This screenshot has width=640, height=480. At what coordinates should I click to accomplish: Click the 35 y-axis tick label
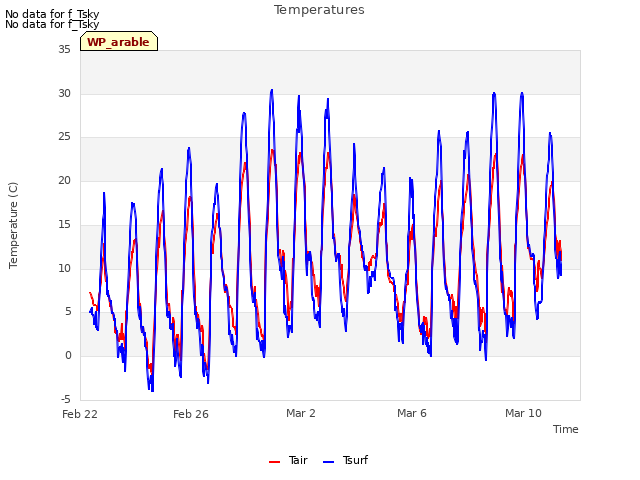(64, 49)
